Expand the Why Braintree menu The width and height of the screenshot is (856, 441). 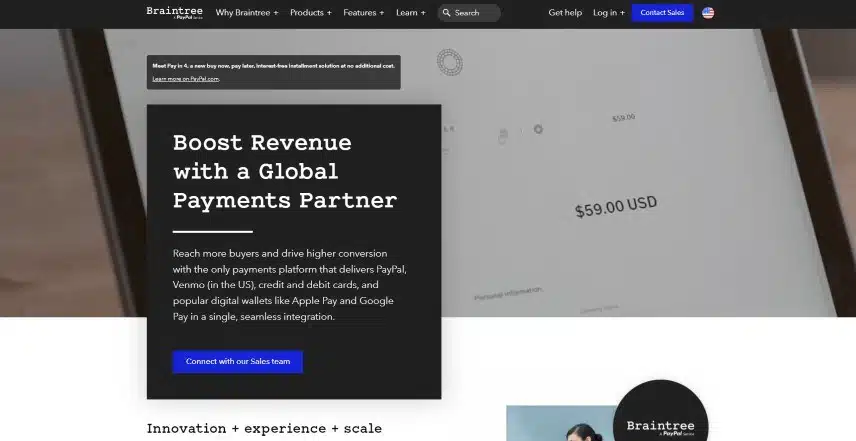coord(247,13)
